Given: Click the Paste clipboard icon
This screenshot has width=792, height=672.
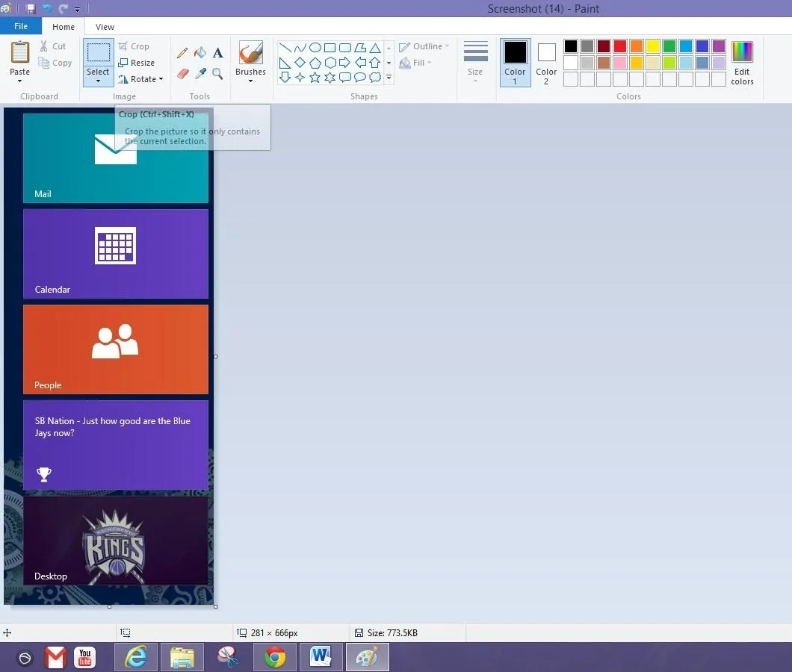Looking at the screenshot, I should (20, 52).
